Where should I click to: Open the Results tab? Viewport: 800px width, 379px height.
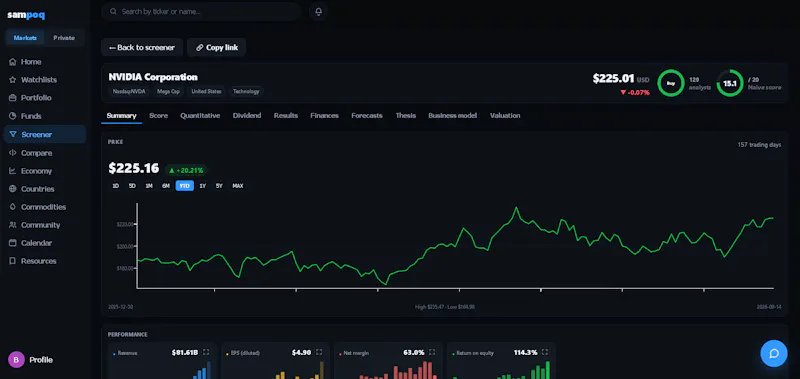point(286,116)
